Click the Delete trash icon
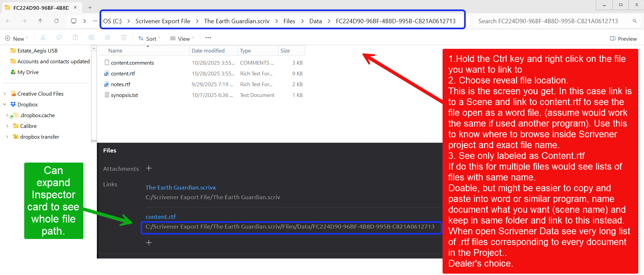 (124, 38)
